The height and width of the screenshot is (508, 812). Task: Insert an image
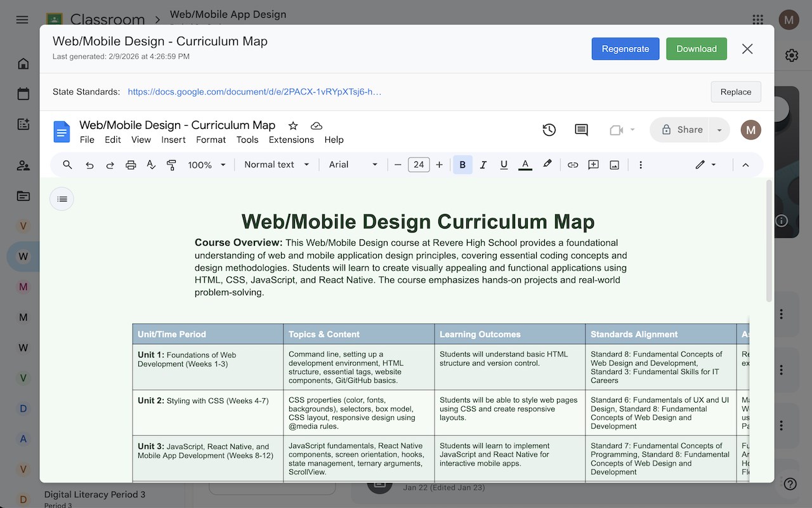click(x=614, y=164)
